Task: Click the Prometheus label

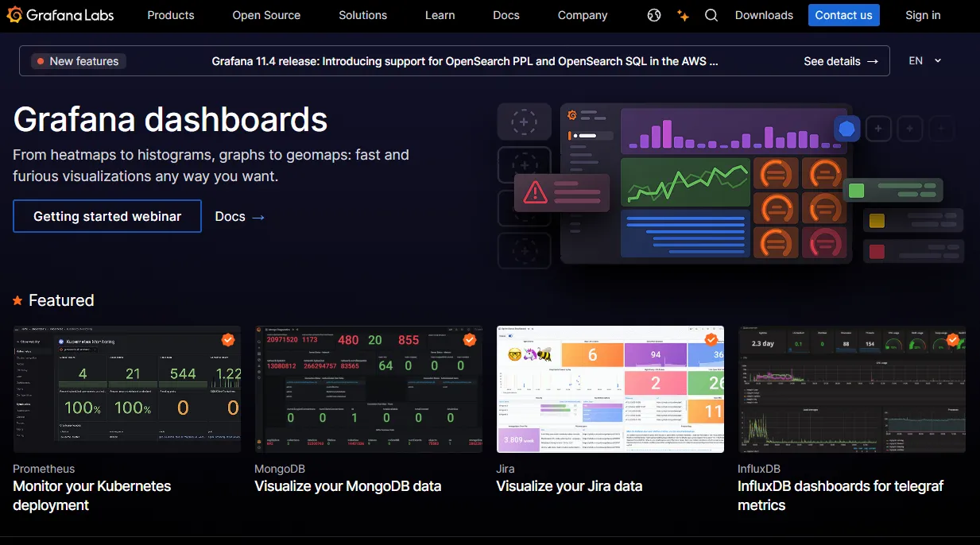Action: (x=44, y=469)
